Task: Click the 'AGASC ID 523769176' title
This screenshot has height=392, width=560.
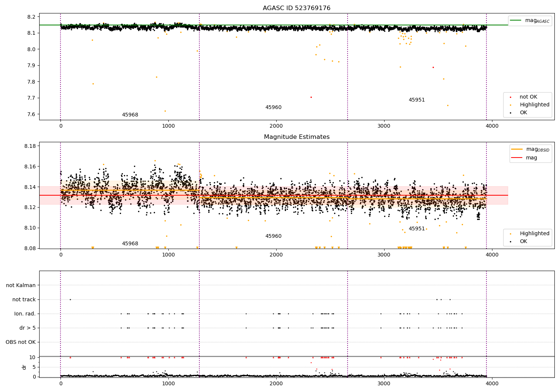Action: tap(296, 8)
